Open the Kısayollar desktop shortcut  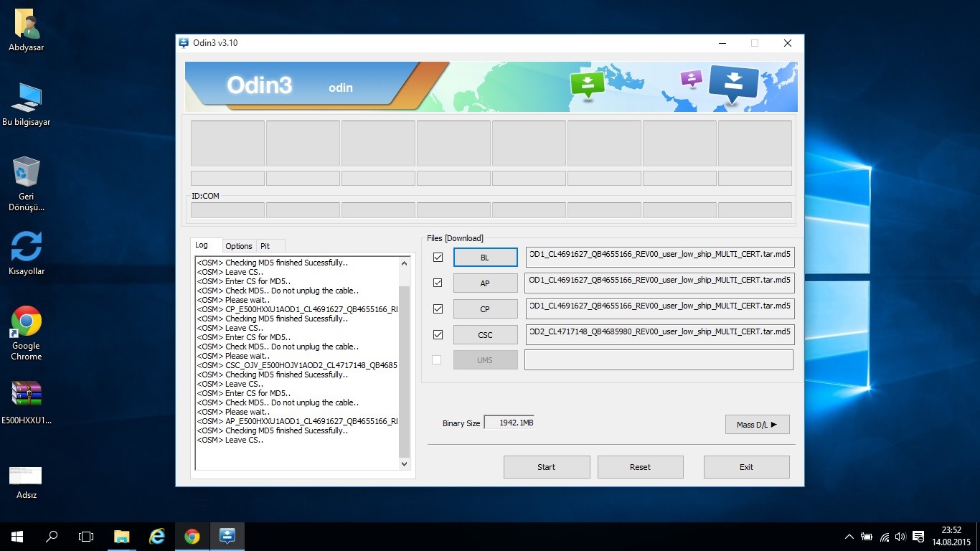27,246
